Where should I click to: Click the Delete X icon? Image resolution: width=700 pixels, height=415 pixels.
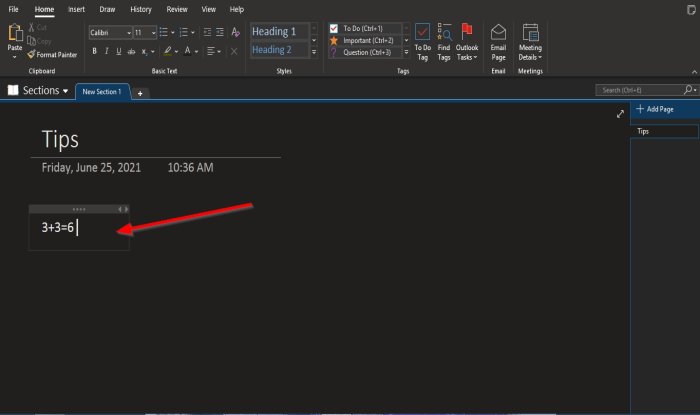(234, 51)
